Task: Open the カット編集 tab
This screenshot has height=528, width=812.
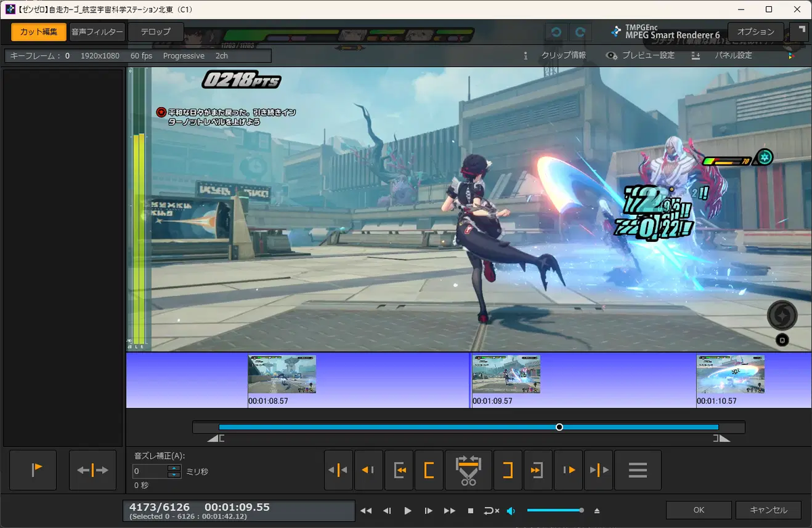Action: tap(39, 32)
